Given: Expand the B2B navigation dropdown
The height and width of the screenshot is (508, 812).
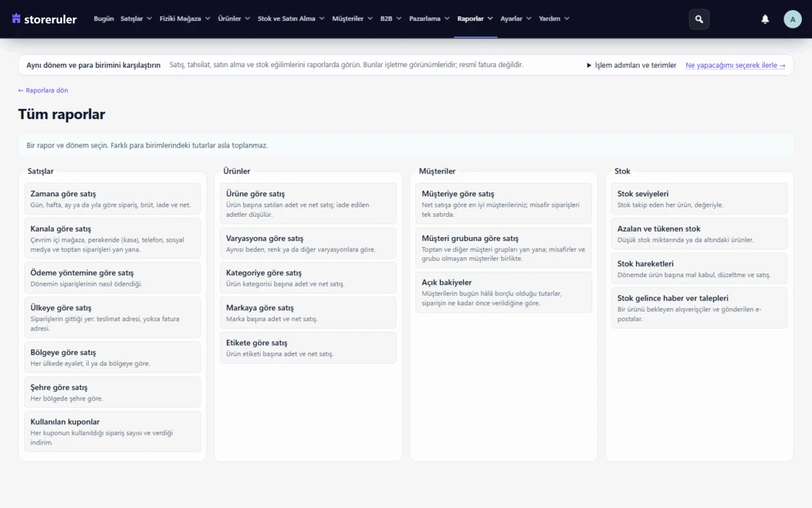Looking at the screenshot, I should [390, 19].
